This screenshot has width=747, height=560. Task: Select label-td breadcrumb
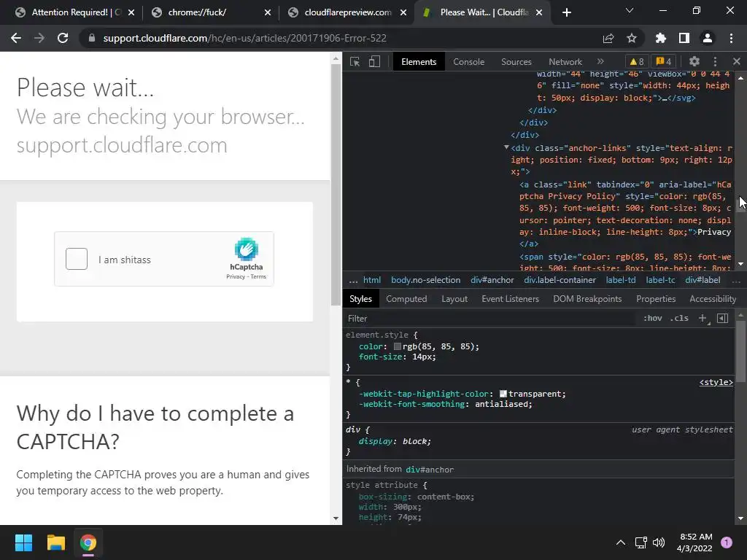point(621,280)
